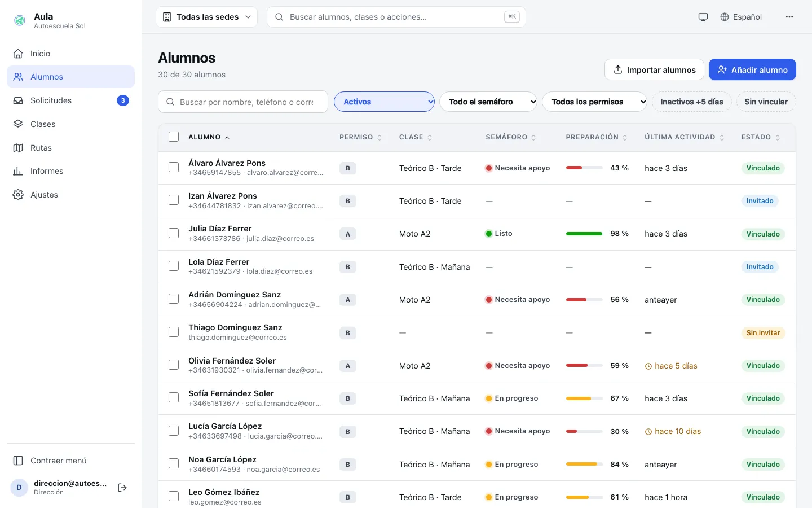Select Adrián Domínguez Sanz row checkbox
Image resolution: width=812 pixels, height=508 pixels.
coord(174,299)
